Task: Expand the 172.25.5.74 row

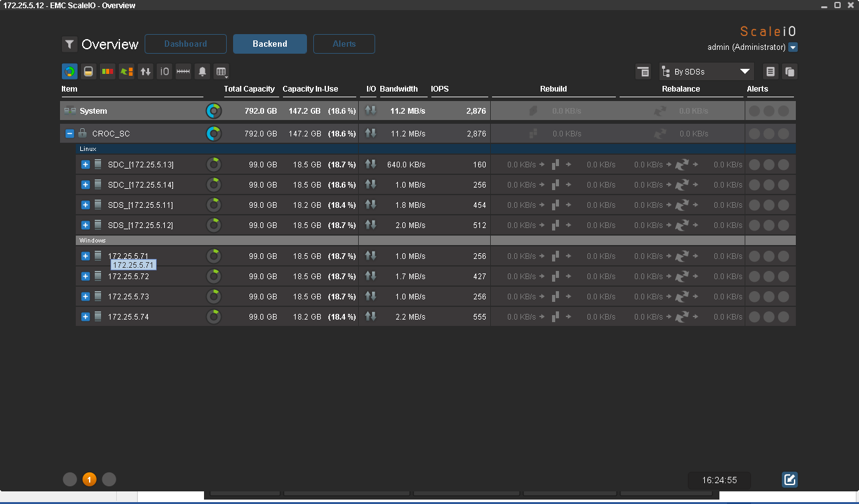Action: [85, 317]
